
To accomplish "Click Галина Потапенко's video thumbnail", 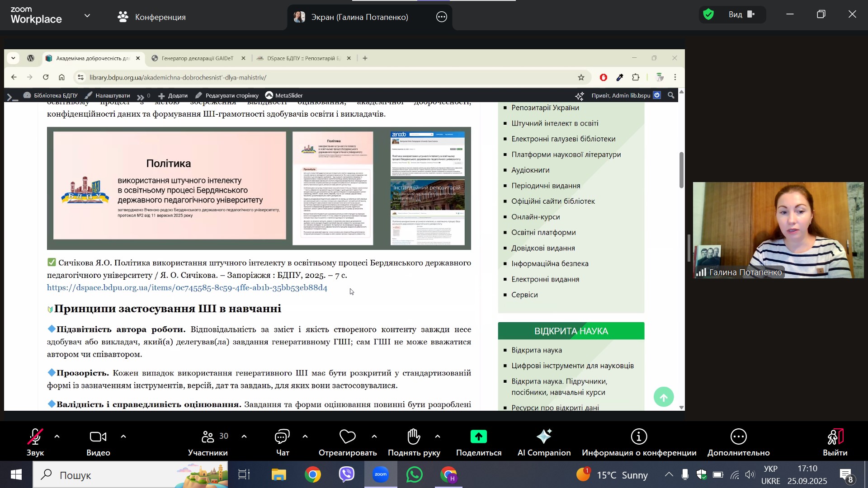I will (778, 230).
